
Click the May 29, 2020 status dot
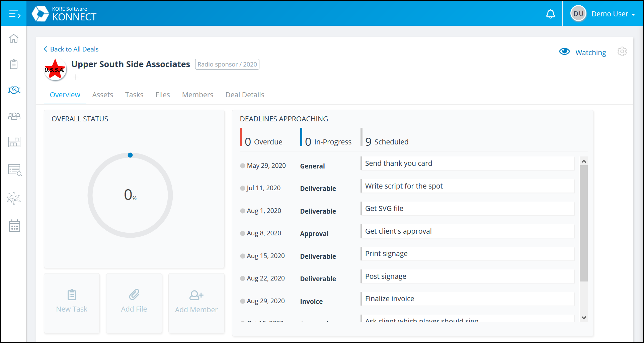pos(243,165)
